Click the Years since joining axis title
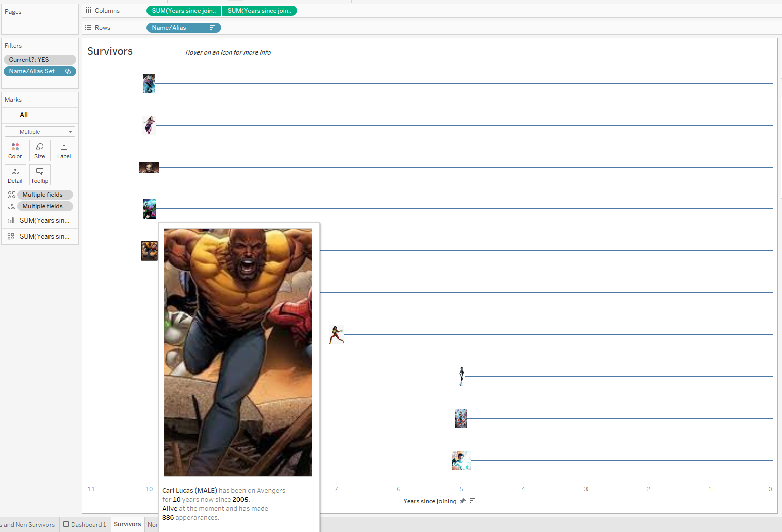The image size is (782, 532). point(430,501)
